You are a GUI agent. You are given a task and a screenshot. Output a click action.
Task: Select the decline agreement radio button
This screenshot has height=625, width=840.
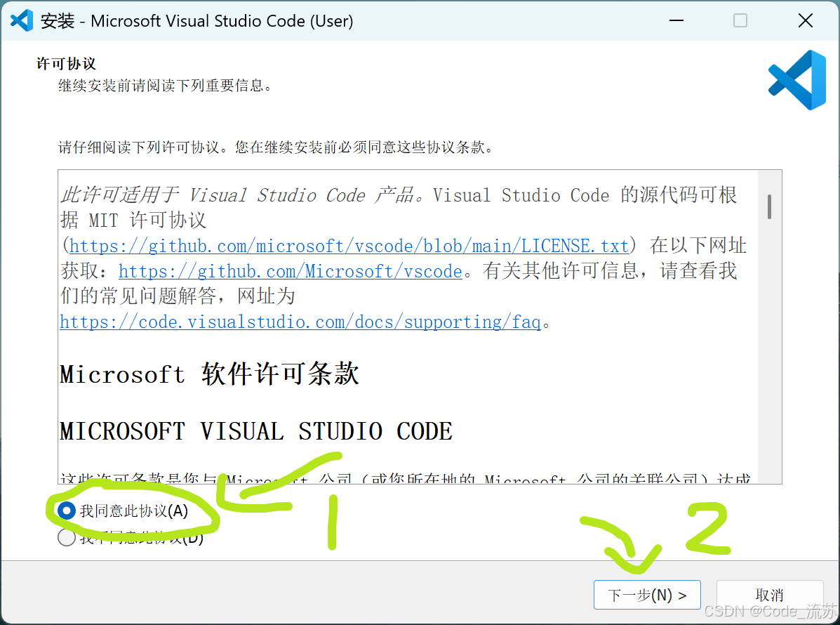pyautogui.click(x=67, y=537)
